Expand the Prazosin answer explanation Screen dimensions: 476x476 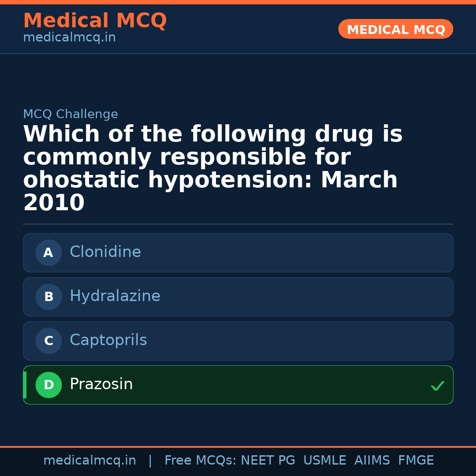coord(238,385)
